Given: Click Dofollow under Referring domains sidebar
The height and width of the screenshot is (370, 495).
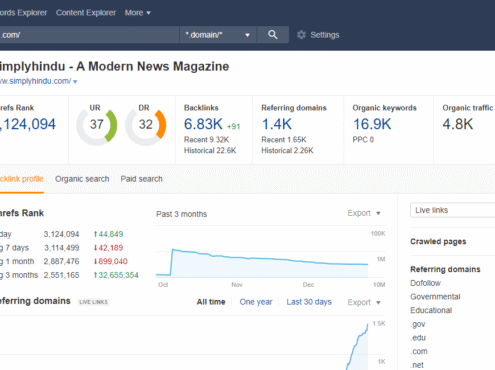Looking at the screenshot, I should click(425, 283).
